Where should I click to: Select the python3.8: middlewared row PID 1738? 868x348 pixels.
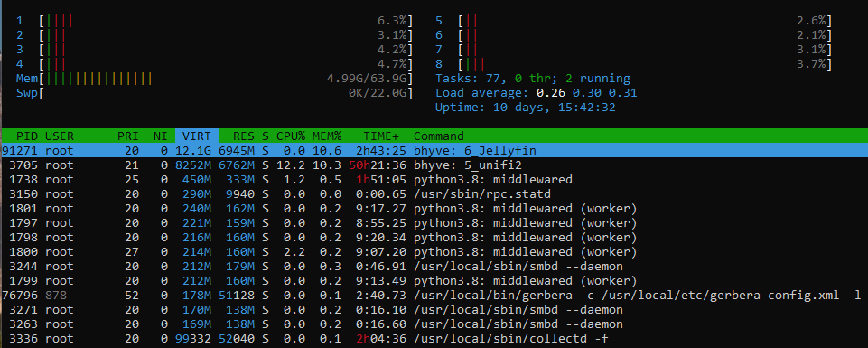tap(434, 180)
